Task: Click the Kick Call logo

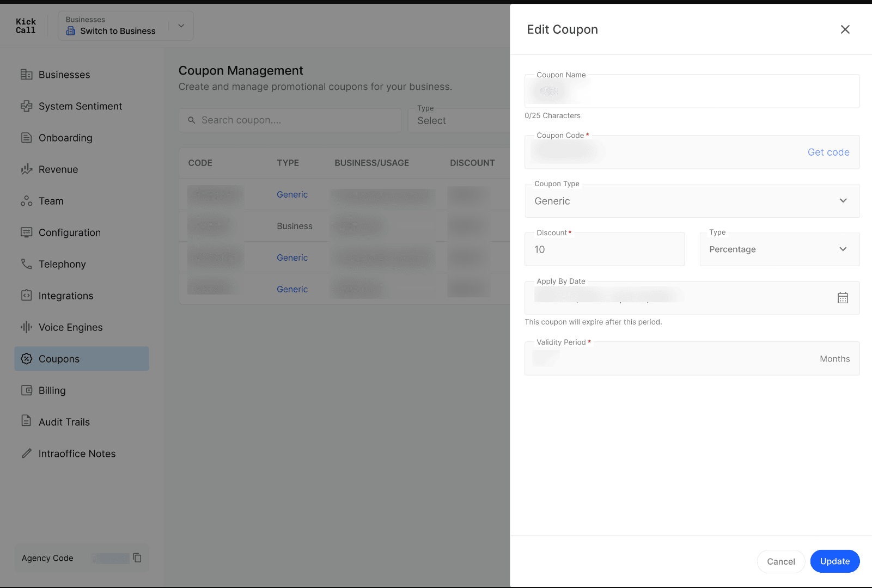Action: (x=26, y=26)
